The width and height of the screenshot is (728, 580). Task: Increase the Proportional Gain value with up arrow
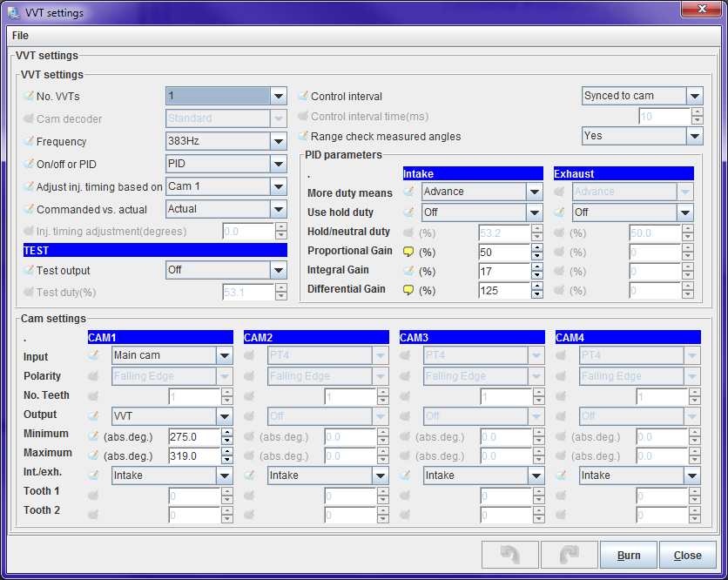point(537,248)
